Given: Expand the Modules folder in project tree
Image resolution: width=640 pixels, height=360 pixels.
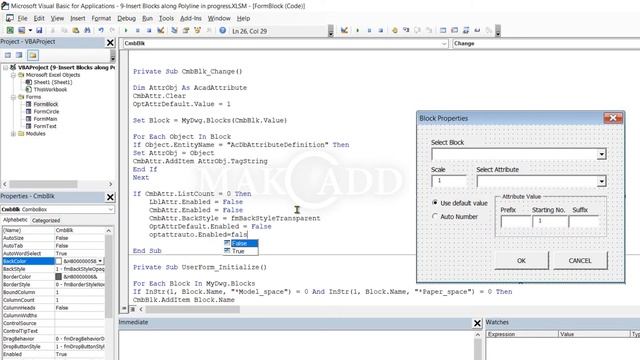Looking at the screenshot, I should (x=13, y=134).
